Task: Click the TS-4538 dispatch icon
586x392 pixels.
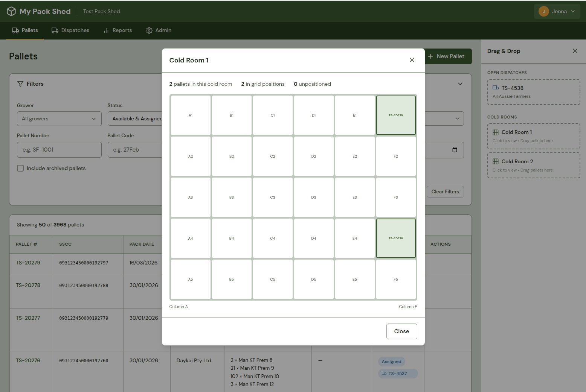Action: (x=496, y=88)
